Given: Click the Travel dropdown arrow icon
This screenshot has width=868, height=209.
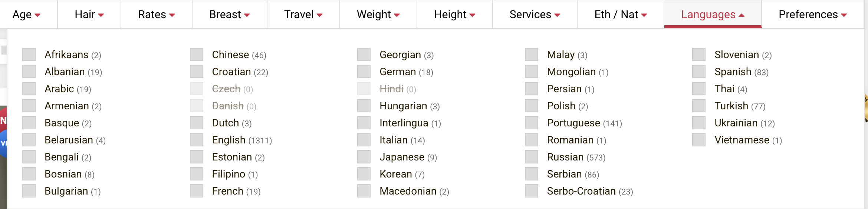Looking at the screenshot, I should 320,15.
